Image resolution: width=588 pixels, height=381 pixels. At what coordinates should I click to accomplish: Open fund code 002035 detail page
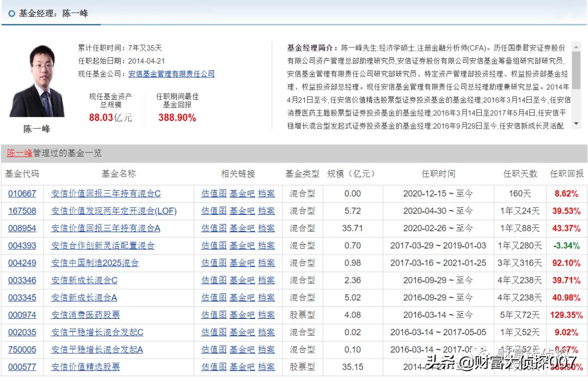pos(20,332)
